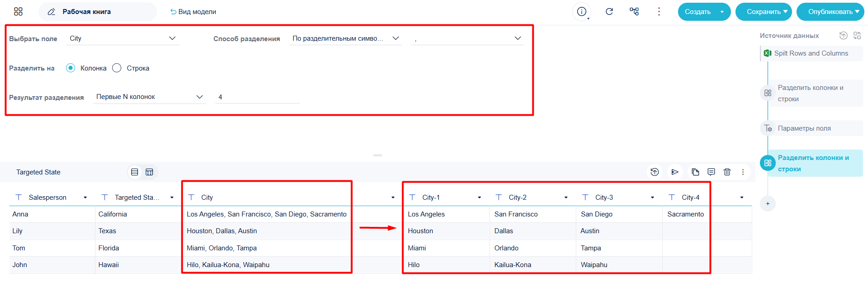Open the City field dropdown

click(x=123, y=38)
